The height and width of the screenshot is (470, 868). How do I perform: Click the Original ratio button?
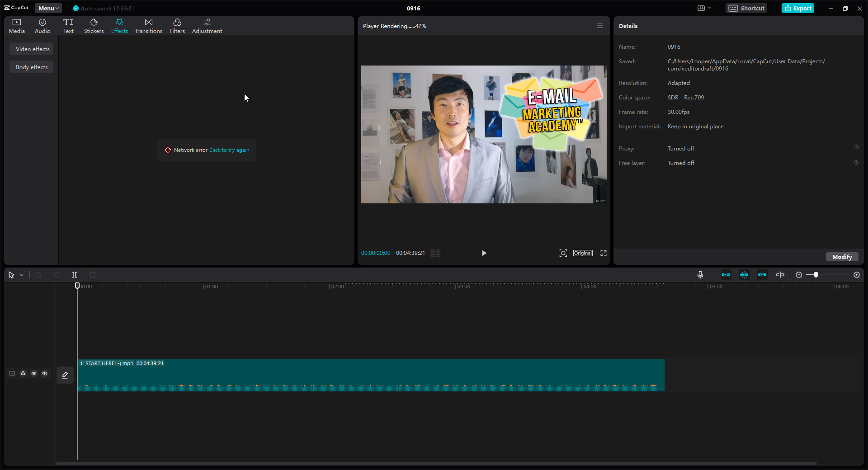point(583,253)
